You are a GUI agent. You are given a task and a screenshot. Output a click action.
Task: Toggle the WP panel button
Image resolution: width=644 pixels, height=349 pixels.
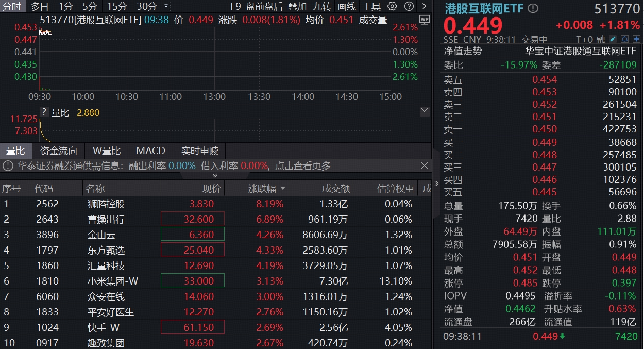point(424,19)
